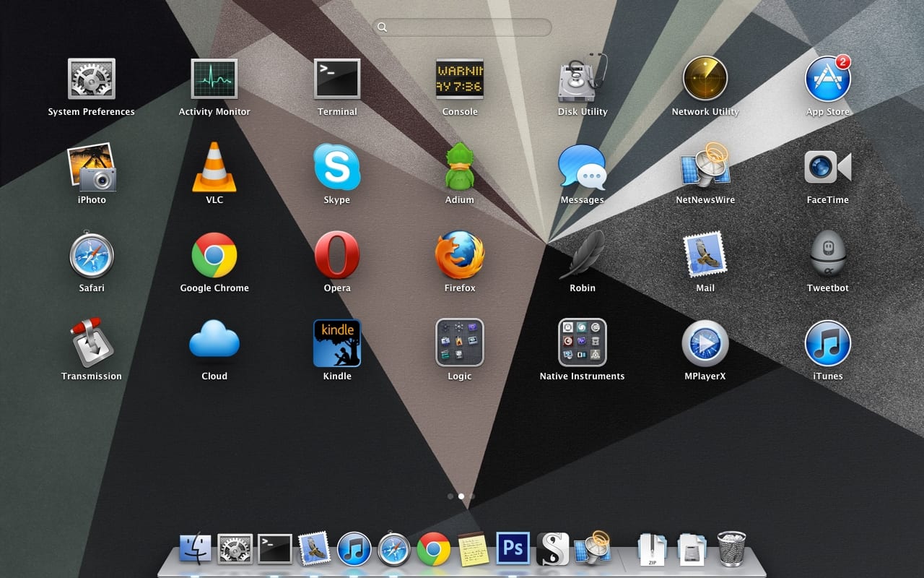Viewport: 924px width, 578px height.
Task: Click NetNewsWire in the Dock
Action: (593, 548)
